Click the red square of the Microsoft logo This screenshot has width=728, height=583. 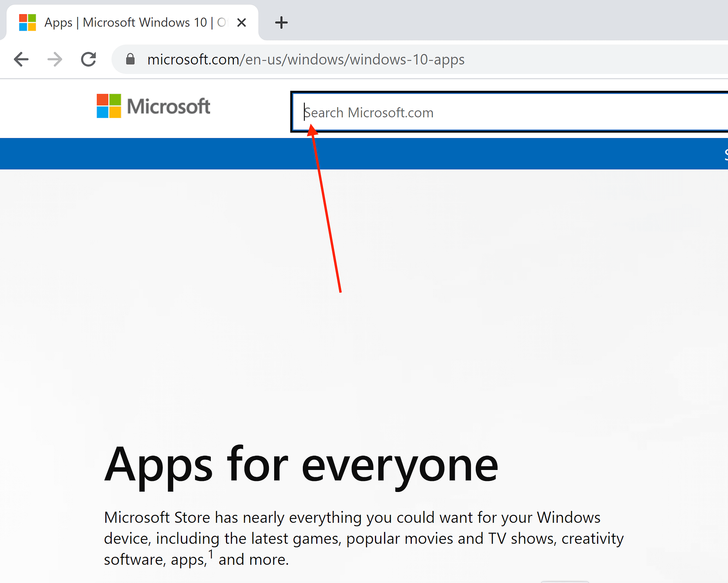(x=102, y=100)
